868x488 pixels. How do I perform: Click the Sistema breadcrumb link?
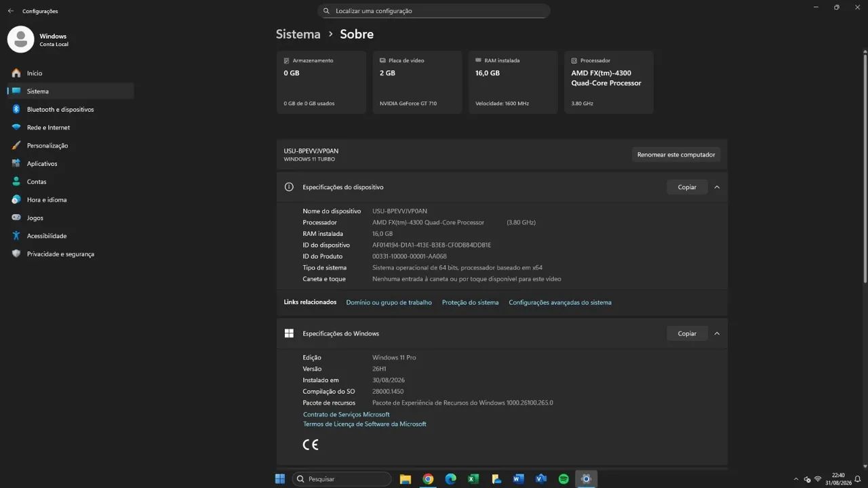pyautogui.click(x=298, y=34)
